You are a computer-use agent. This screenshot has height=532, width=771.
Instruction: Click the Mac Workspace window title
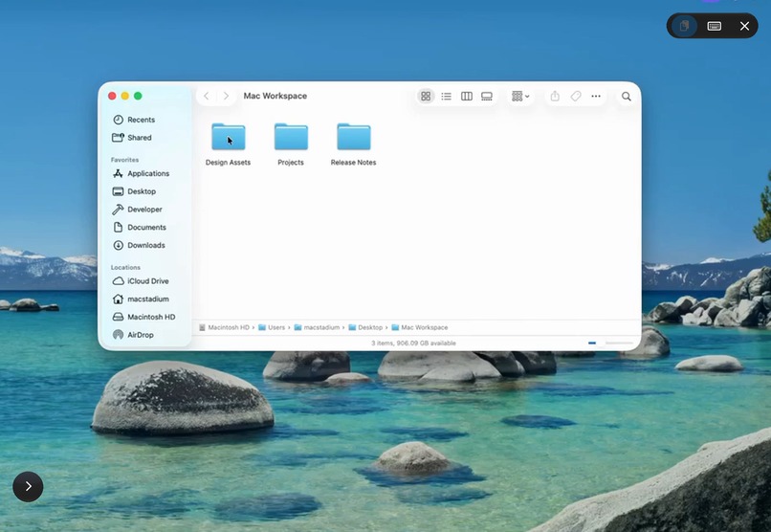coord(275,96)
